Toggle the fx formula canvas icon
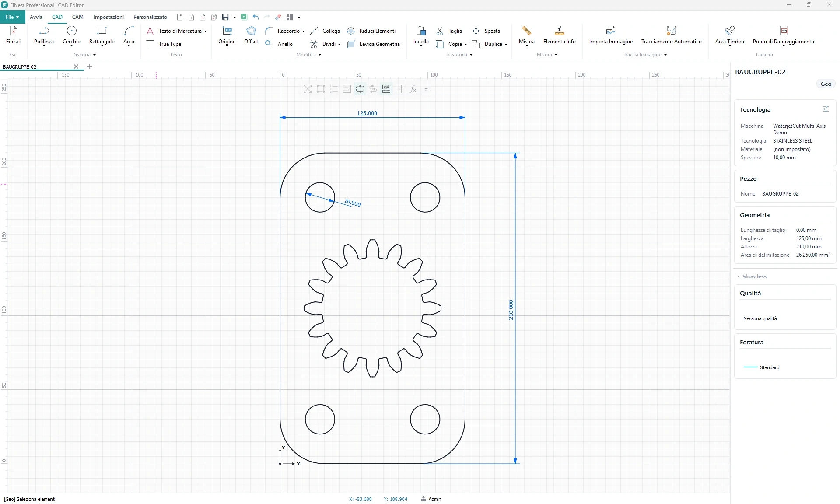 [413, 89]
